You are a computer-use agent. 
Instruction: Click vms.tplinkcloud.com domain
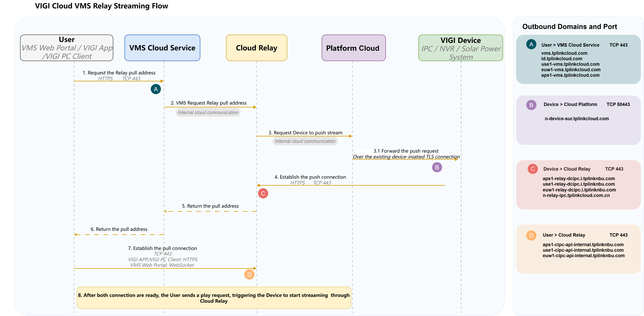564,53
